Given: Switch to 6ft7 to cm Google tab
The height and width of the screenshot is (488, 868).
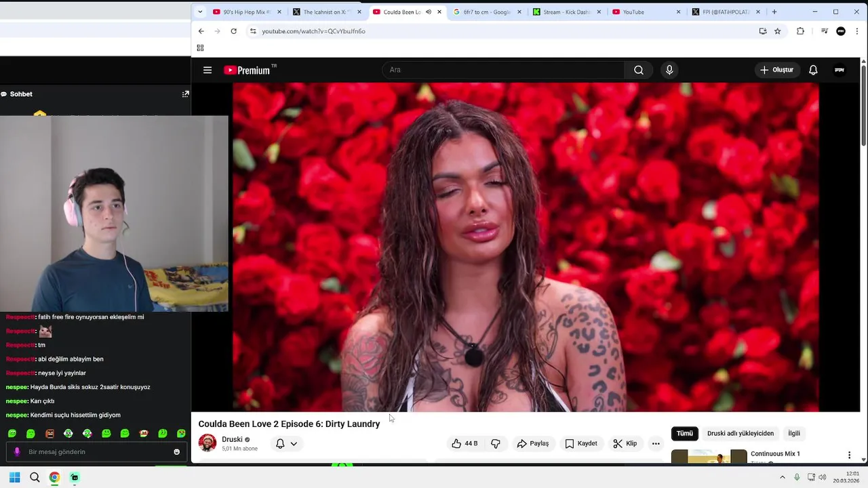Looking at the screenshot, I should click(x=488, y=12).
